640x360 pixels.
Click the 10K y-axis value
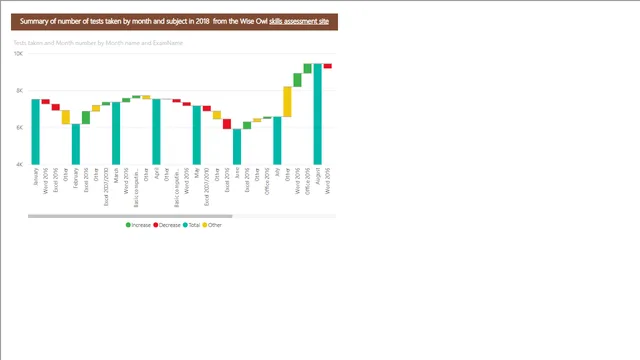tap(18, 53)
